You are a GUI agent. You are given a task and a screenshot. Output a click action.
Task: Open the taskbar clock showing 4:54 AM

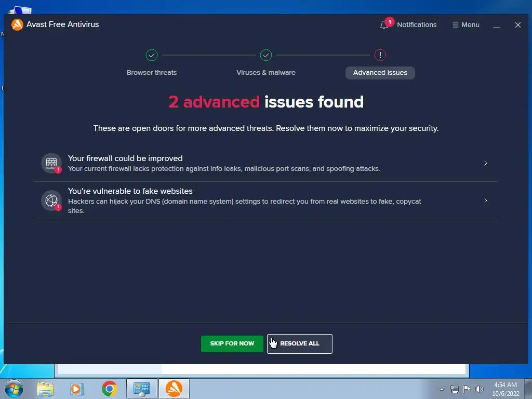point(506,389)
